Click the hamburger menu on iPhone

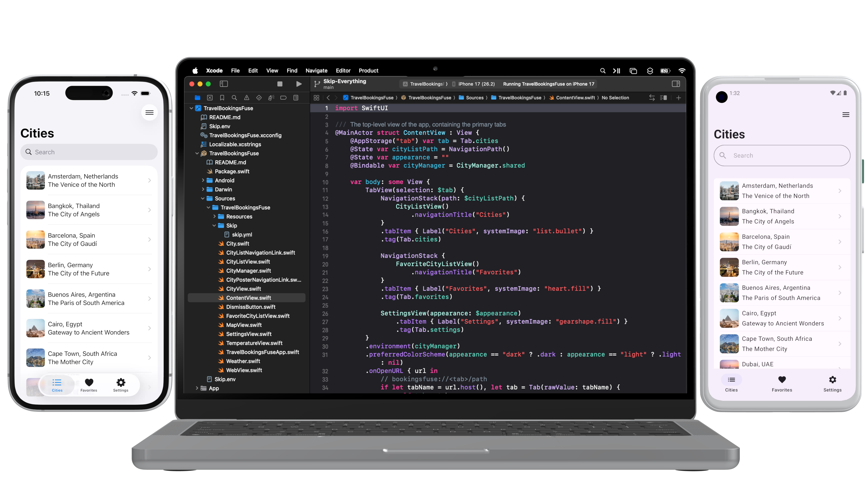point(149,113)
